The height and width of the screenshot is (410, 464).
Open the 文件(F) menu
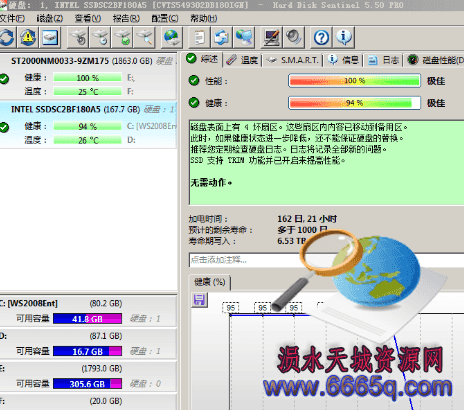12,18
